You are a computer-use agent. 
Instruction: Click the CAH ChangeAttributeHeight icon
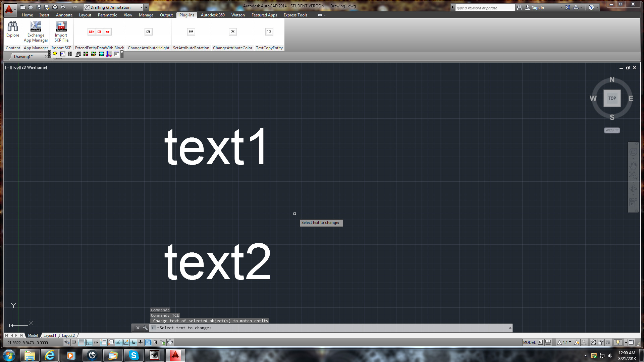tap(148, 32)
